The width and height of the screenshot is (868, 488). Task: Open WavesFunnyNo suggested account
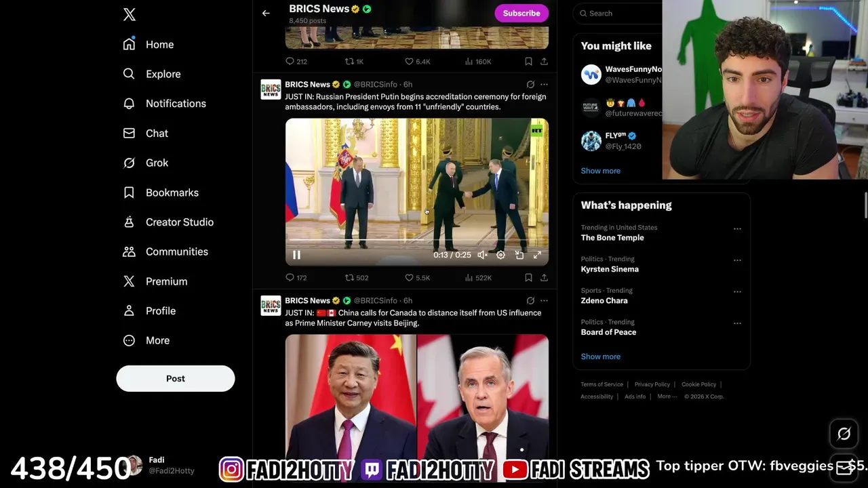pyautogui.click(x=621, y=74)
